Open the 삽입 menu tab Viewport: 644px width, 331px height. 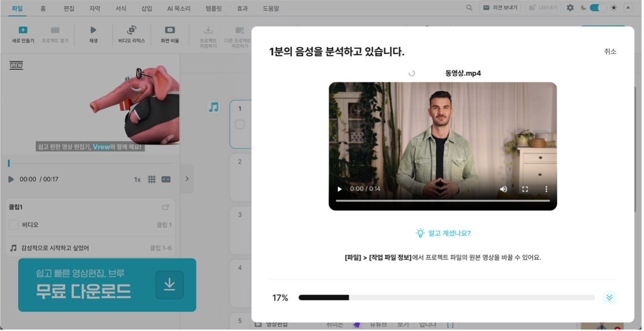(147, 8)
